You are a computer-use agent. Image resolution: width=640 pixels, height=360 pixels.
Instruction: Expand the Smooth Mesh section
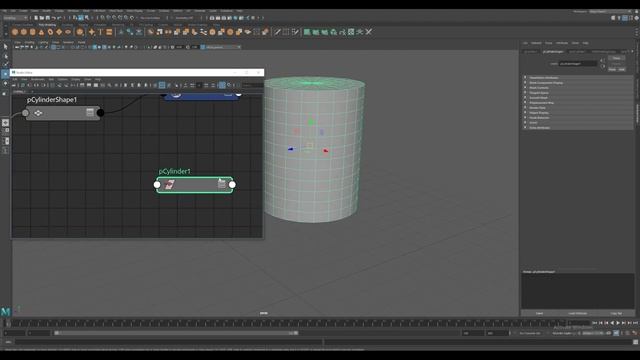click(x=578, y=98)
